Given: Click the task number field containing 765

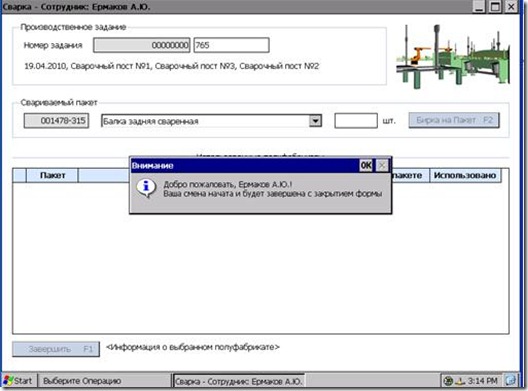Looking at the screenshot, I should point(231,45).
